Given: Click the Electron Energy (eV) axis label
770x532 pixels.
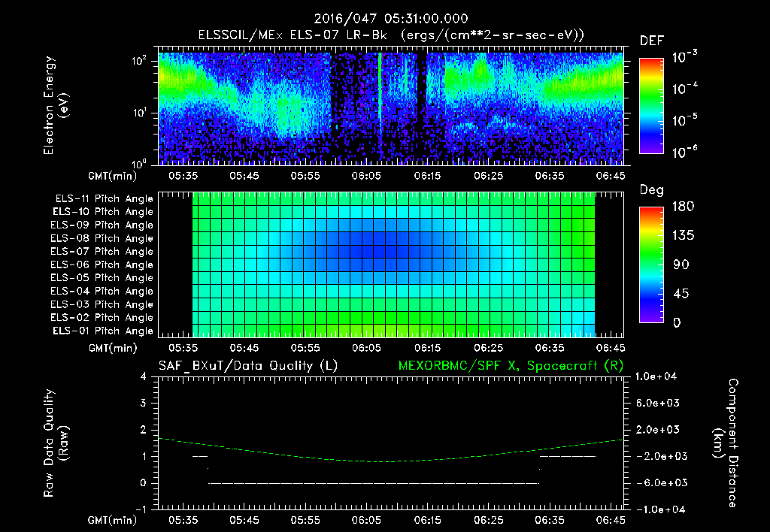Looking at the screenshot, I should [56, 105].
